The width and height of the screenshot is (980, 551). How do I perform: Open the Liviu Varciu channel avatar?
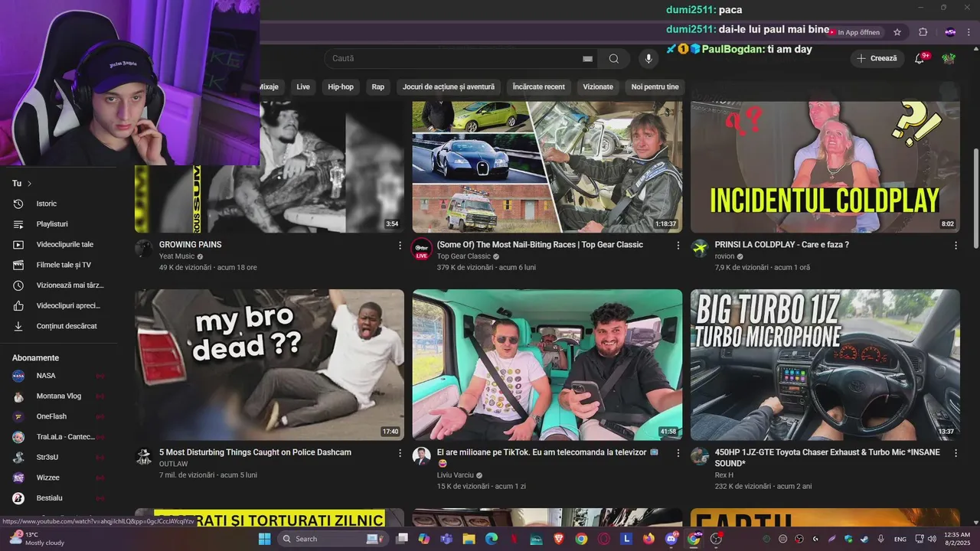421,457
